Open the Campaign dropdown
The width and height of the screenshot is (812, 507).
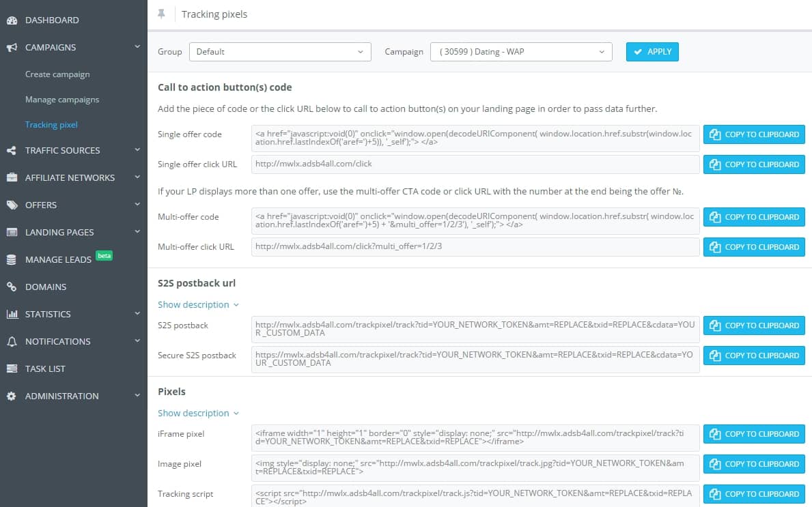point(521,52)
